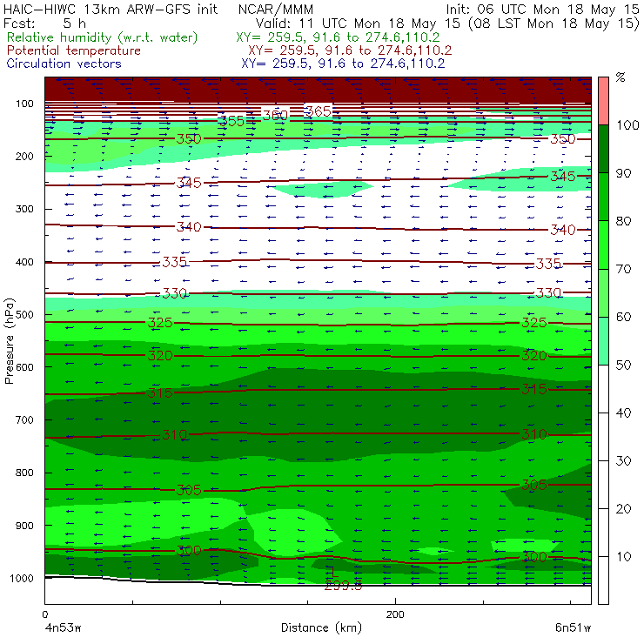Click the green 'Relative humidity (w.r.t. water)' legend
644x644 pixels.
tap(103, 37)
